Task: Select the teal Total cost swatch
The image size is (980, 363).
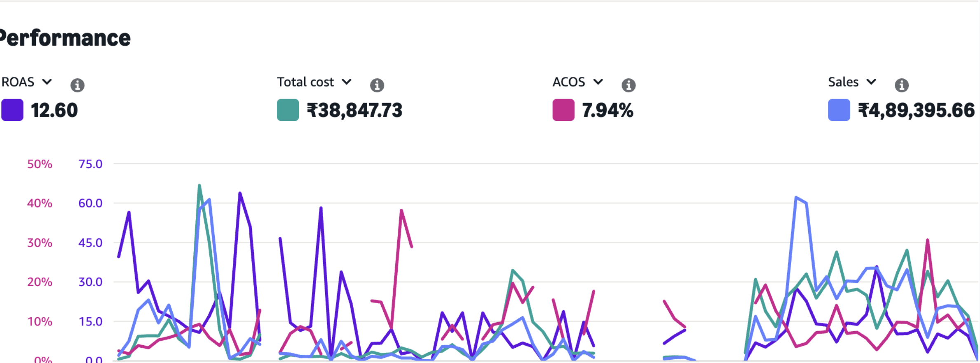Action: click(288, 110)
